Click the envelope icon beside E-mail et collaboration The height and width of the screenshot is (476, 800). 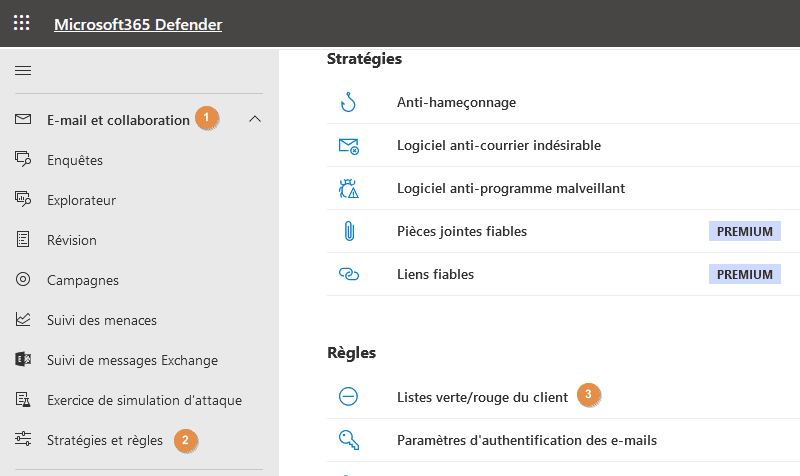coord(23,119)
